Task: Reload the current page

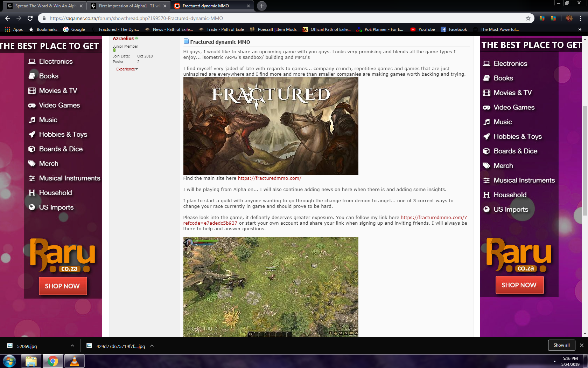Action: [30, 18]
